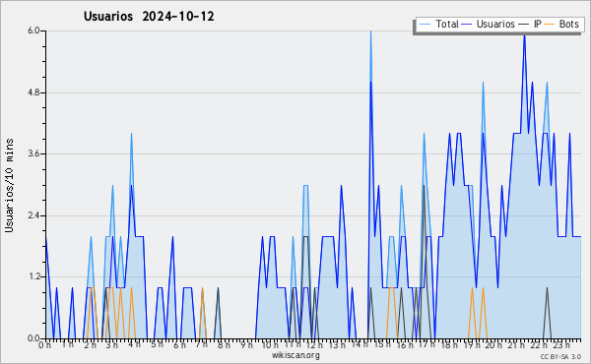Screen dimensions: 591x364
Task: Click the '18 h' x-axis label
Action: (449, 345)
